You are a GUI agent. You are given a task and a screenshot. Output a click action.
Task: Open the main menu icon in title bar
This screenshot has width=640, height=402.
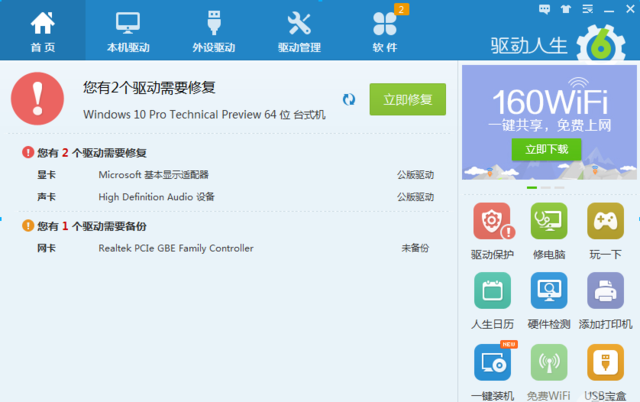pyautogui.click(x=587, y=9)
